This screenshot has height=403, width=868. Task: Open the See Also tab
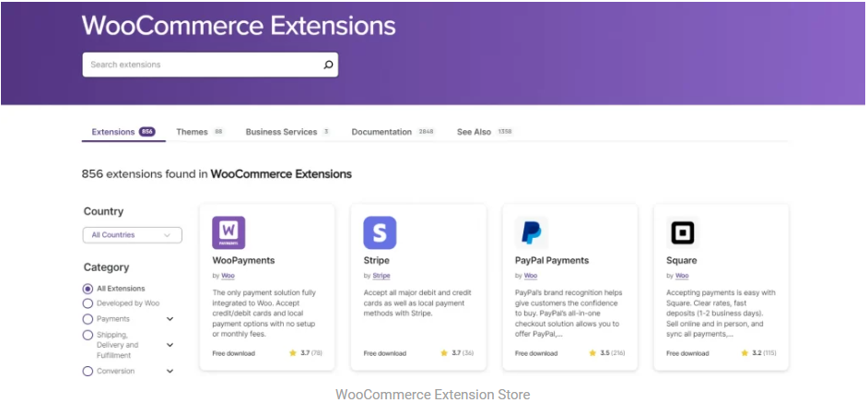pos(485,132)
